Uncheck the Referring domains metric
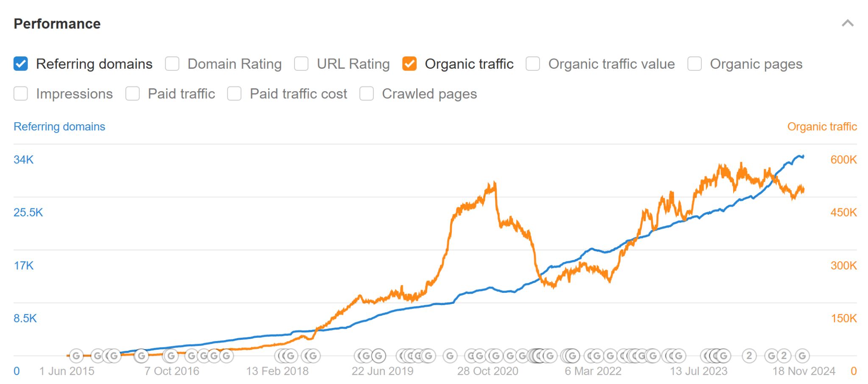The height and width of the screenshot is (384, 868). point(20,64)
